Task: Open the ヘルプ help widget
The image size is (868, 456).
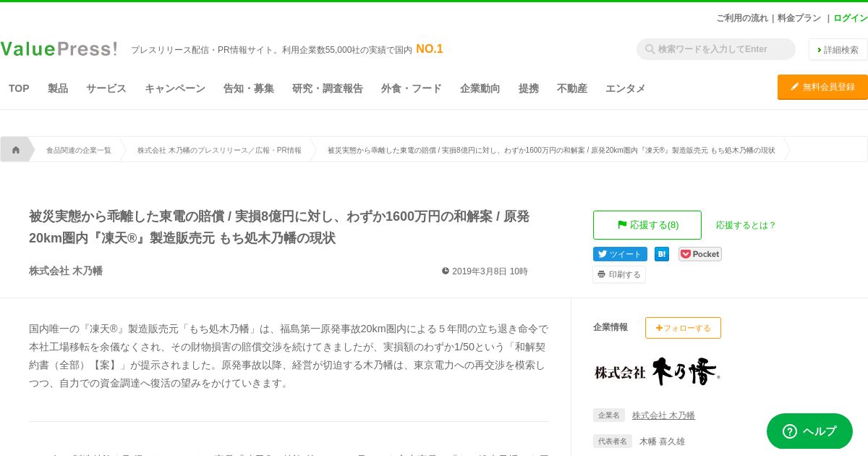Action: pos(809,431)
